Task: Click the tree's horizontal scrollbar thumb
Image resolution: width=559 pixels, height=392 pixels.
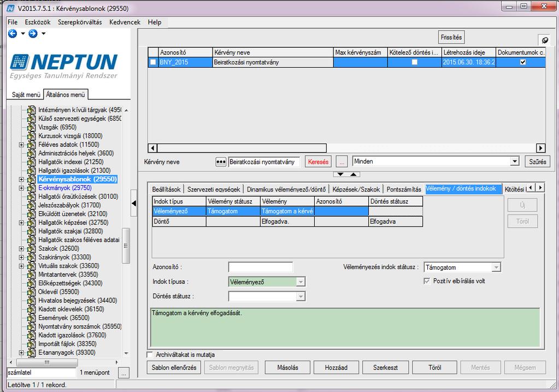Action: (x=47, y=362)
